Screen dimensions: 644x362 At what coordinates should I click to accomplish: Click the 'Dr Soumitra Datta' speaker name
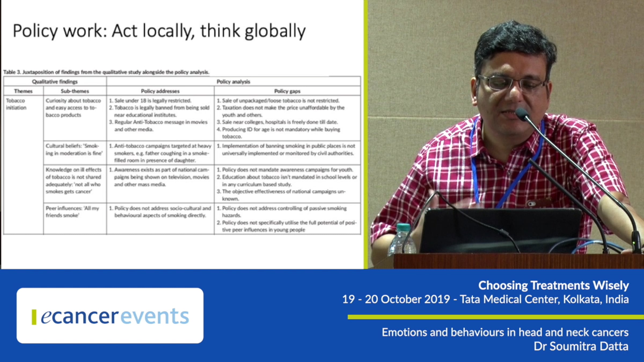click(x=581, y=346)
